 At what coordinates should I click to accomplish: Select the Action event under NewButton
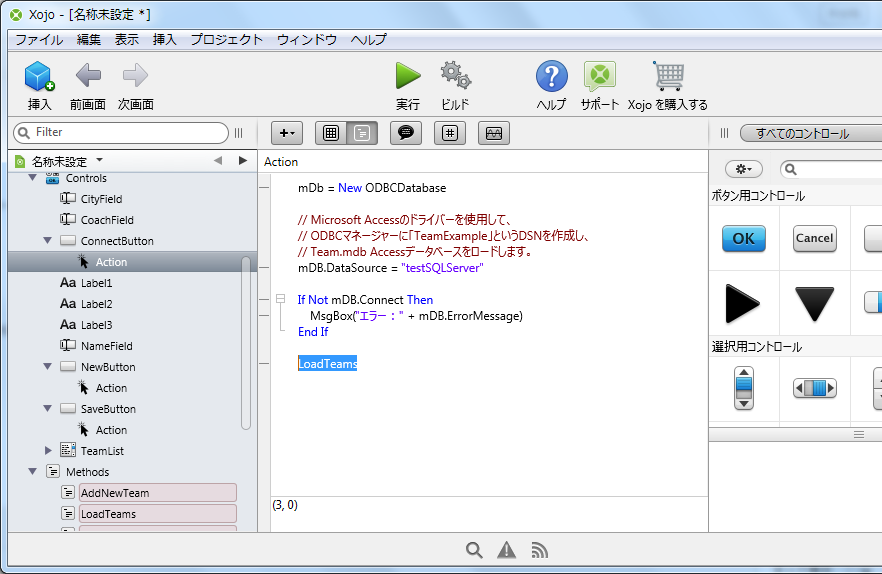(111, 388)
